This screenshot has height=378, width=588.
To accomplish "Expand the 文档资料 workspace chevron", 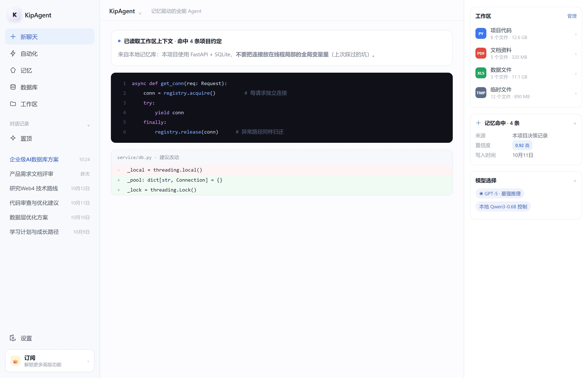I will 575,54.
